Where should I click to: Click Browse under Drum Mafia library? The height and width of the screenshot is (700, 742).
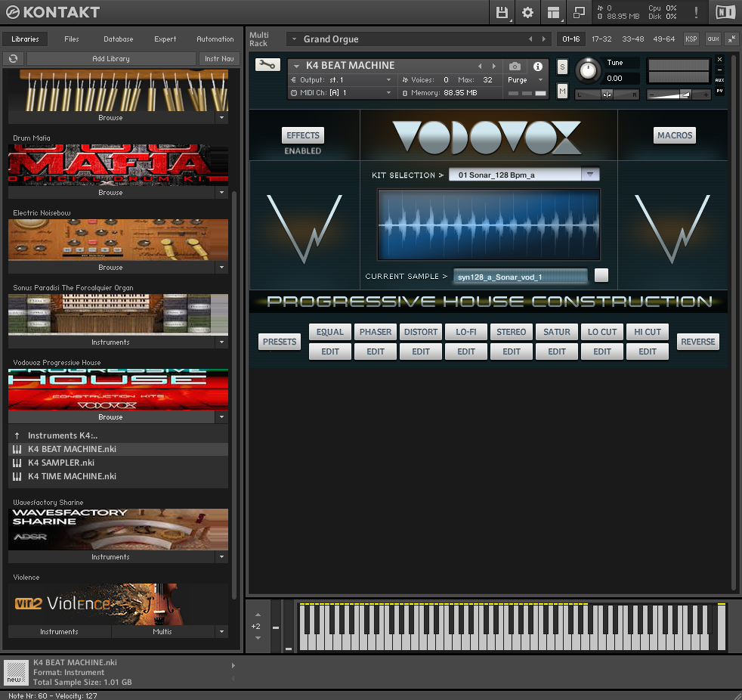click(111, 193)
